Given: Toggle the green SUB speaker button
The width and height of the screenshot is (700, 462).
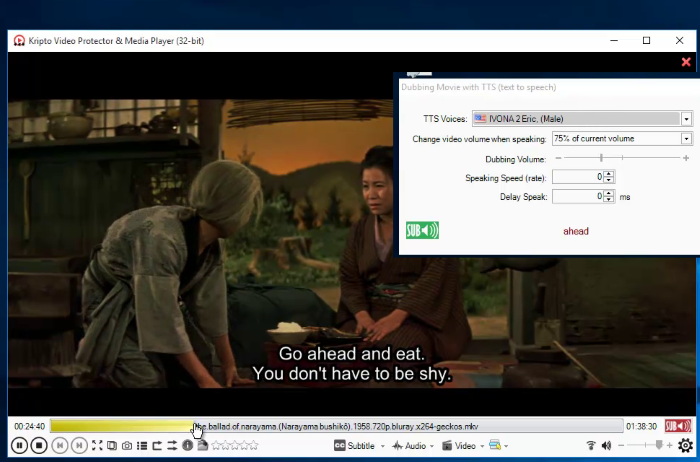Looking at the screenshot, I should (x=422, y=230).
